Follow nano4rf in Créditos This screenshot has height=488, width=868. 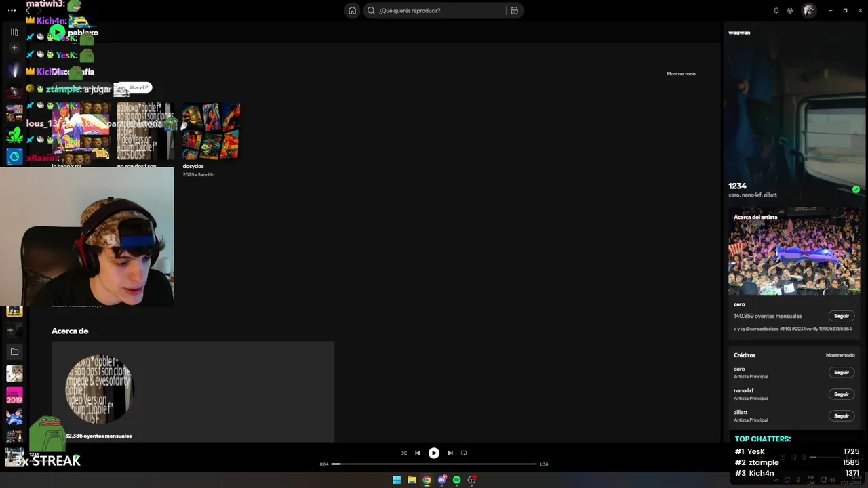(842, 394)
